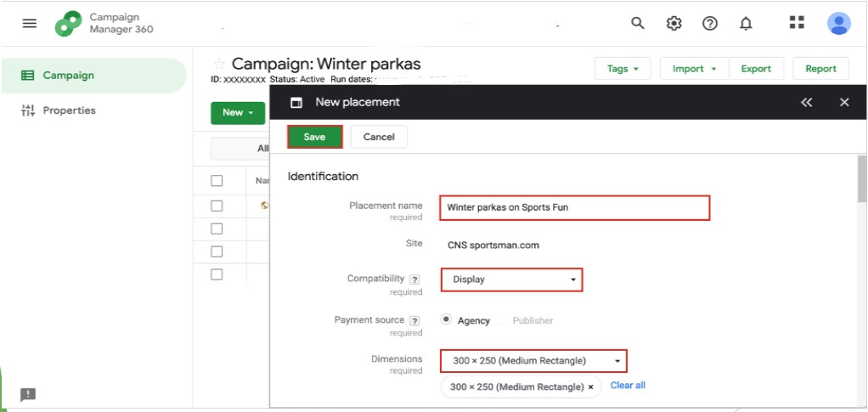
Task: Open the Import dropdown
Action: pos(694,69)
